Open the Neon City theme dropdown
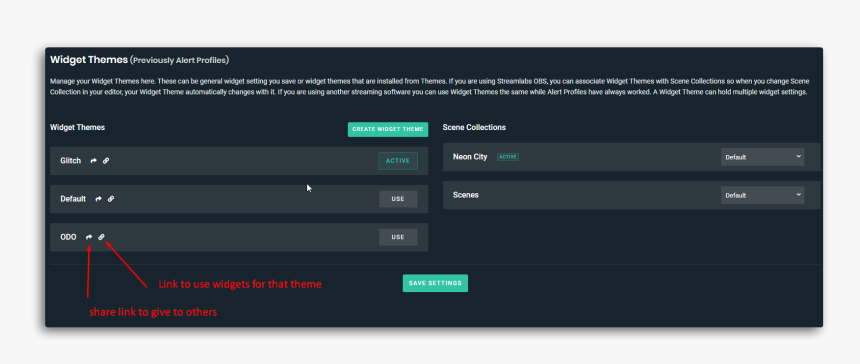This screenshot has width=860, height=364. pyautogui.click(x=762, y=157)
